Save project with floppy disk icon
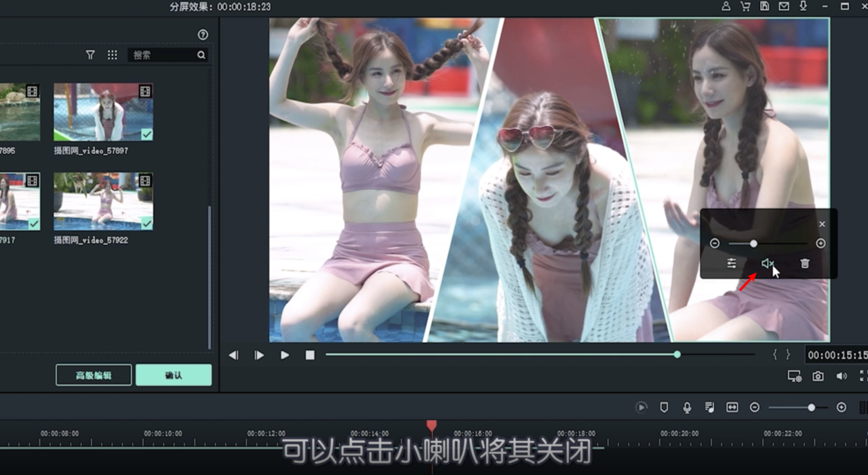The image size is (868, 475). (x=765, y=6)
